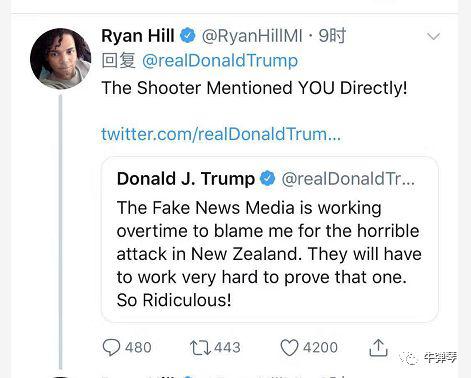Like the tweet with the heart icon
Viewport: 471px width, 378px height.
[x=289, y=348]
